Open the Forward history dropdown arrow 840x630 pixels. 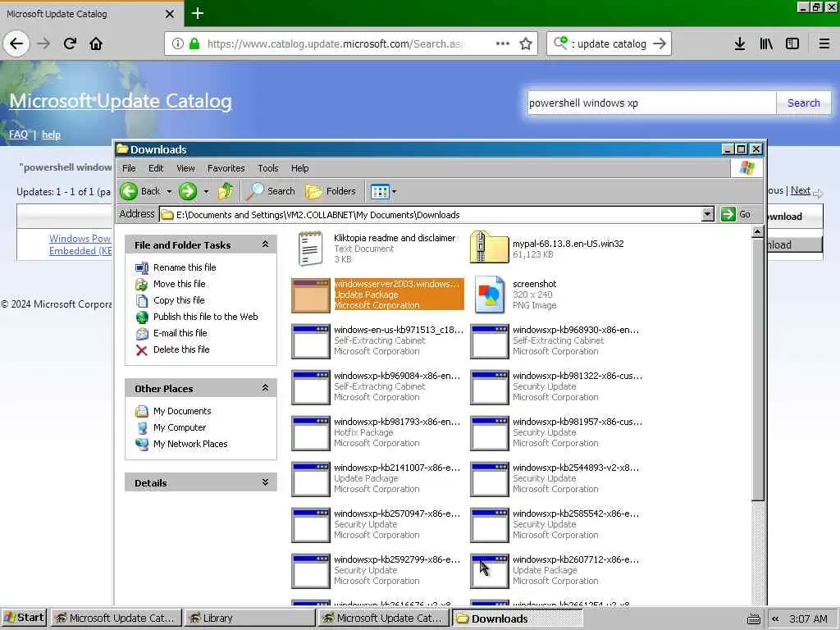click(x=206, y=191)
